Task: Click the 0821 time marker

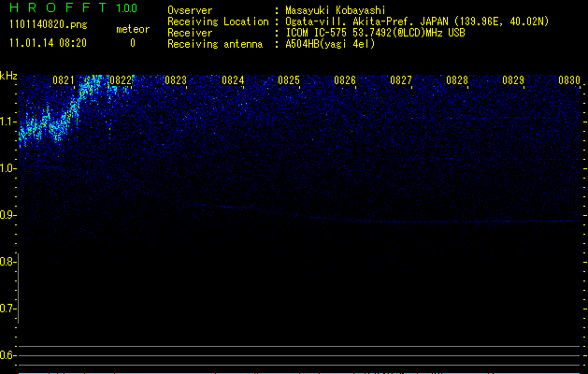Action: (x=64, y=80)
